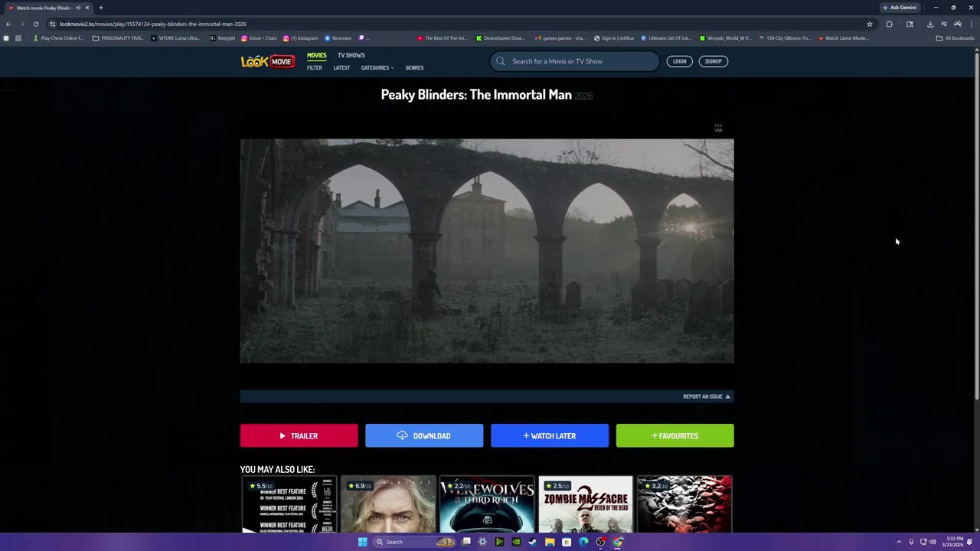This screenshot has height=551, width=980.
Task: Click the green FAVOURITES button
Action: (675, 435)
